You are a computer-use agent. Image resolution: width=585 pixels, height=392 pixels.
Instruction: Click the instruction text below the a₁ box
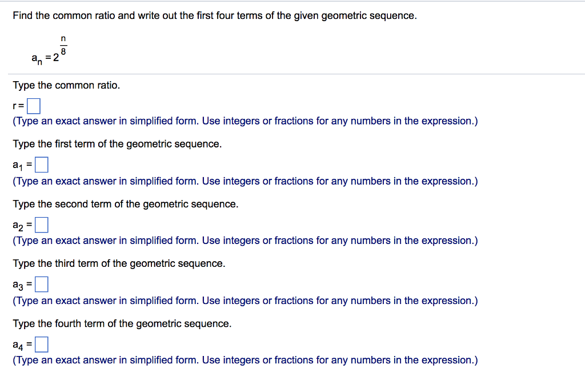245,181
